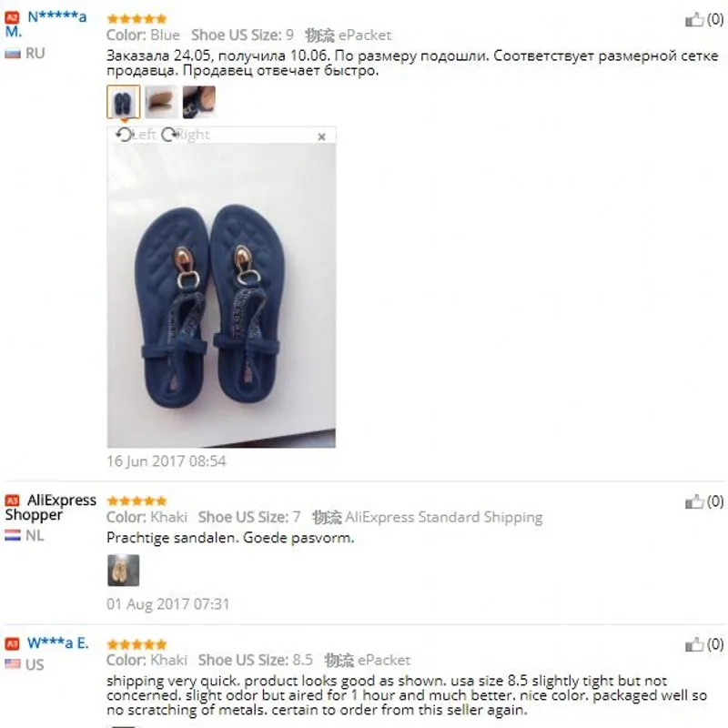Click the A2 member badge beside N*****a

[12, 17]
